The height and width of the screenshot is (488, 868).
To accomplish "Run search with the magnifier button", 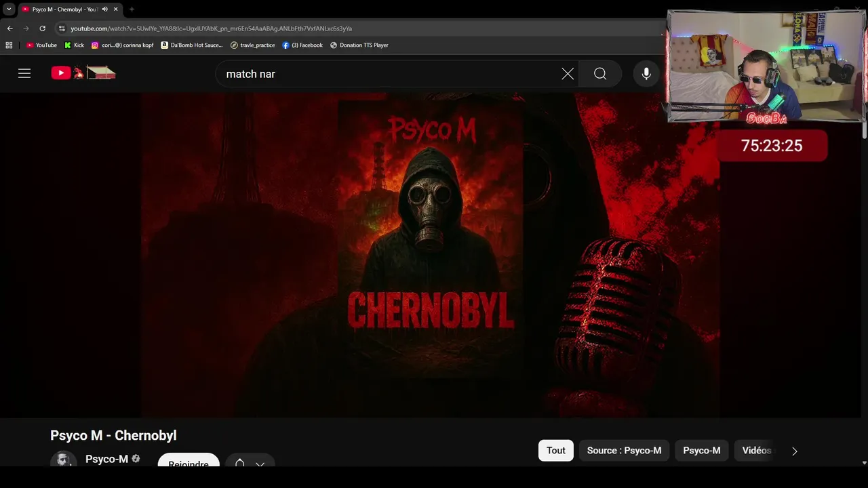I will [600, 74].
